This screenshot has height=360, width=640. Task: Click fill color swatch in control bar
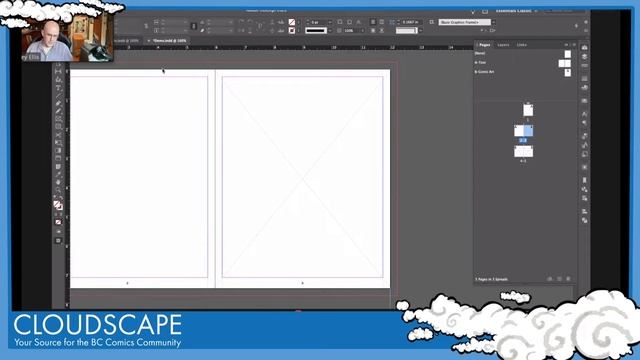click(291, 22)
